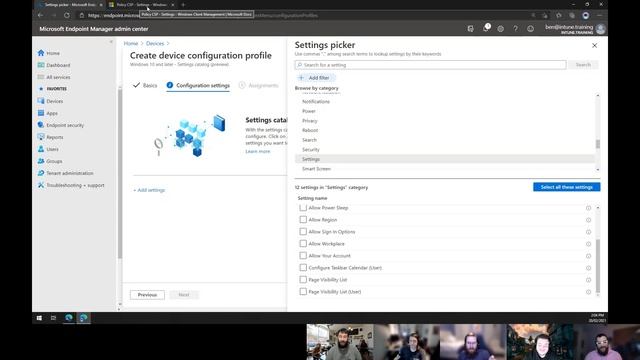Click the Search button in Settings picker

click(x=583, y=65)
